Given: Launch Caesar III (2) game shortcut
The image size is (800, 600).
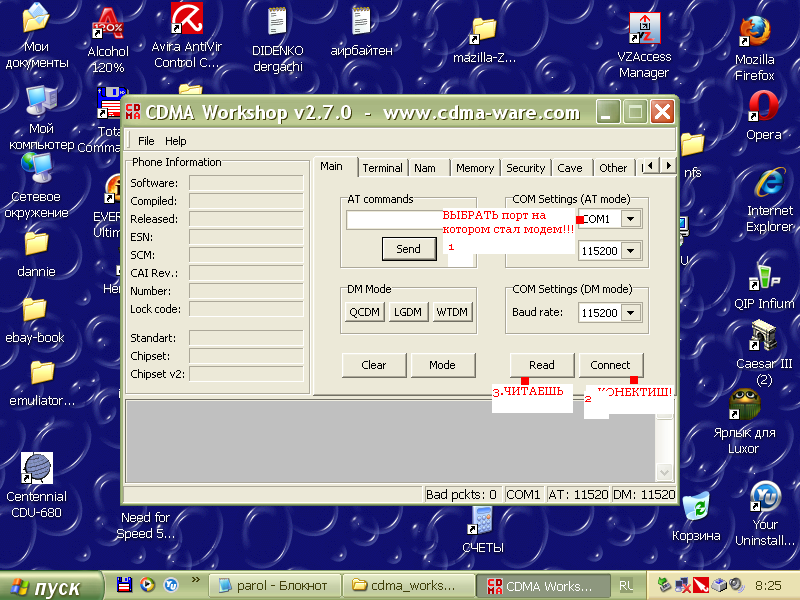Looking at the screenshot, I should click(x=764, y=353).
